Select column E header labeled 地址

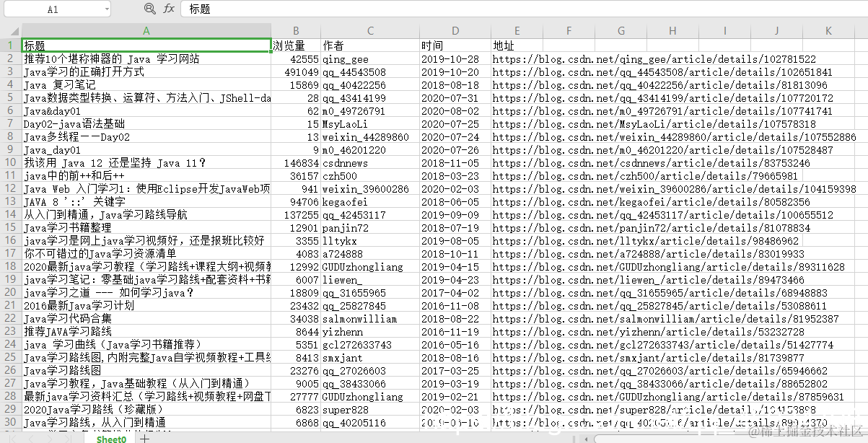click(x=515, y=32)
